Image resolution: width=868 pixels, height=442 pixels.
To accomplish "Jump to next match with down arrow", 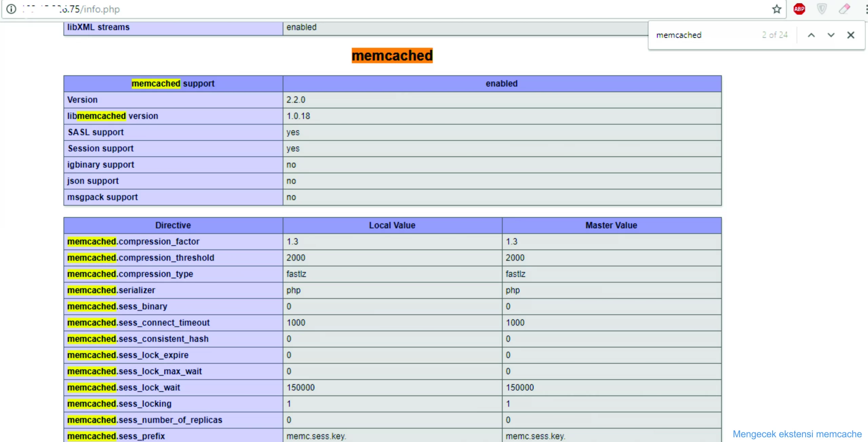I will 830,35.
